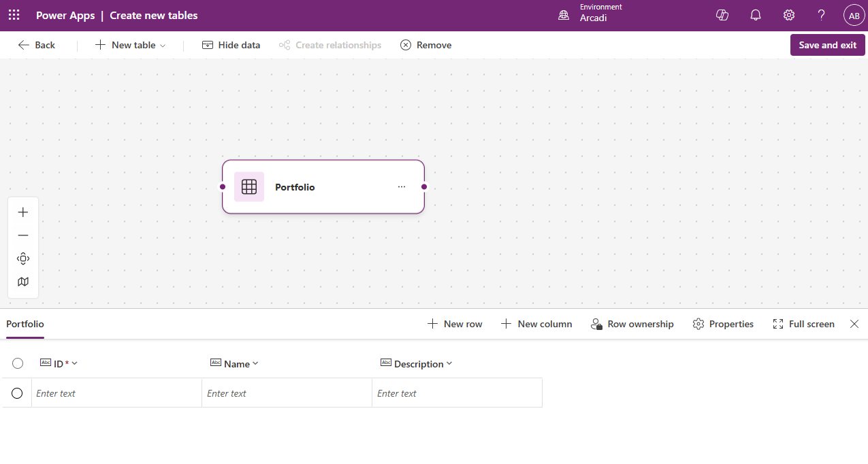Screen dimensions: 868x464
Task: Click the Environment globe icon
Action: click(x=564, y=15)
